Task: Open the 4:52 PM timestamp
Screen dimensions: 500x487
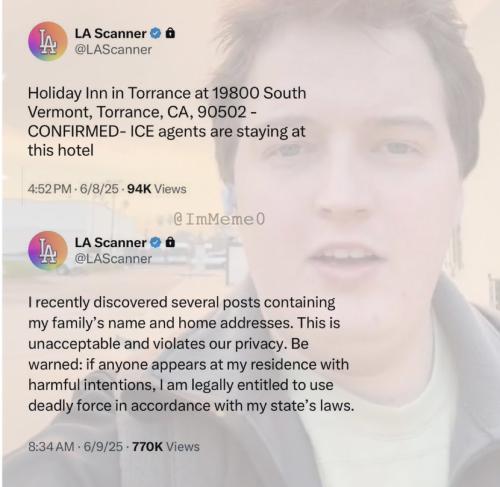Action: 50,189
